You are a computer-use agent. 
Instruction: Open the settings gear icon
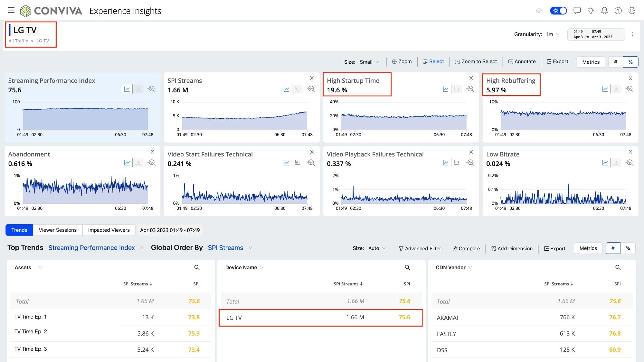pos(632,11)
